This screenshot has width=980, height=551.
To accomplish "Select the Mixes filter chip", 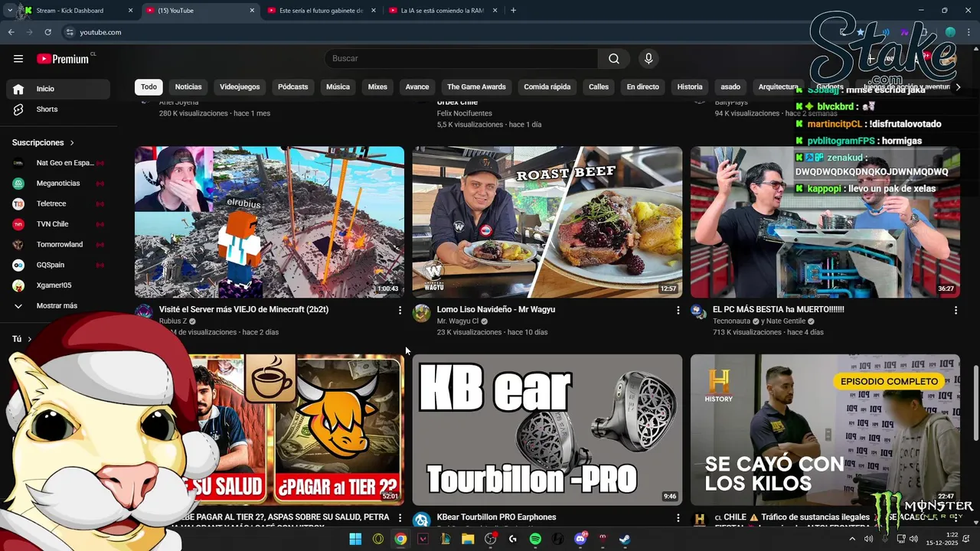I will coord(377,87).
